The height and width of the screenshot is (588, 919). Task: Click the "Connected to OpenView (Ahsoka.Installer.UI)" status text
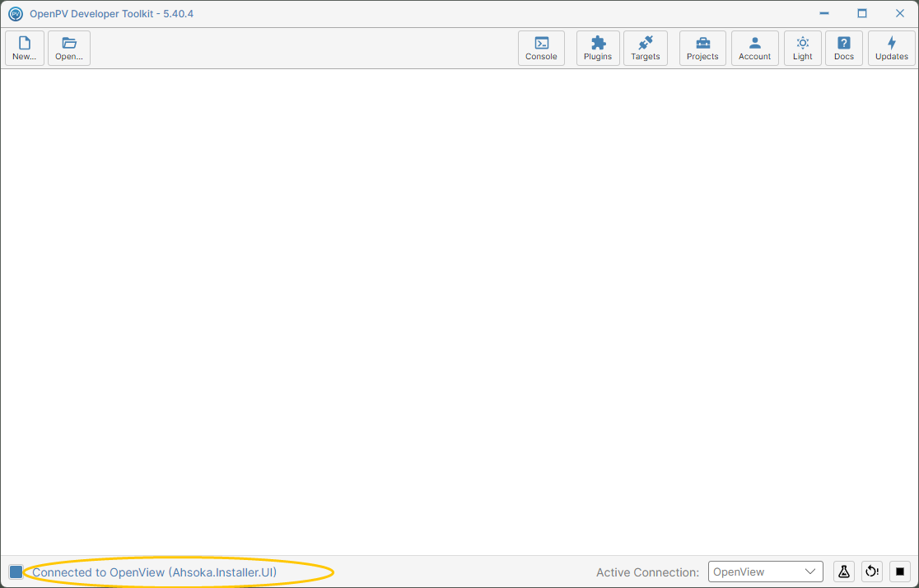tap(155, 572)
